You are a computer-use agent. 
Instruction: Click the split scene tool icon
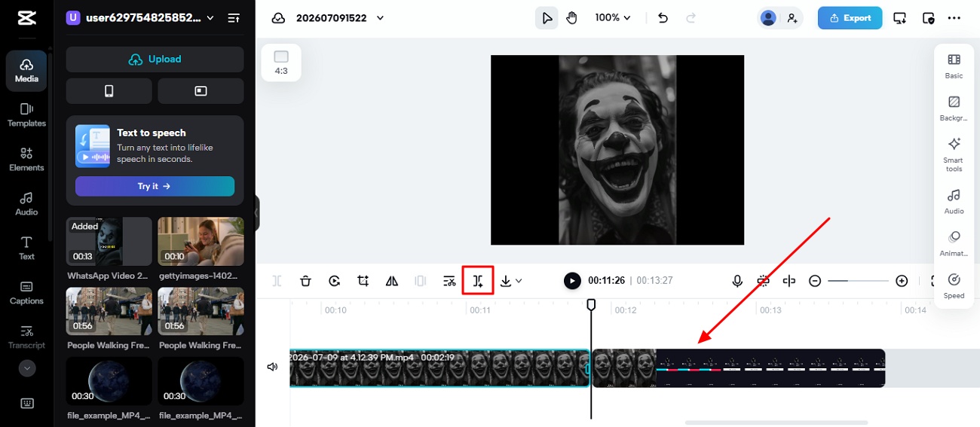(x=478, y=281)
